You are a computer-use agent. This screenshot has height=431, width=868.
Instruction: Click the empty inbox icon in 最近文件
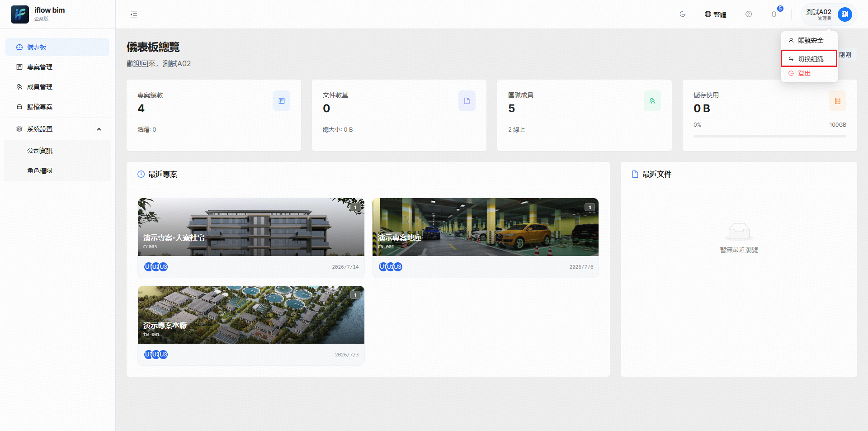pyautogui.click(x=739, y=231)
